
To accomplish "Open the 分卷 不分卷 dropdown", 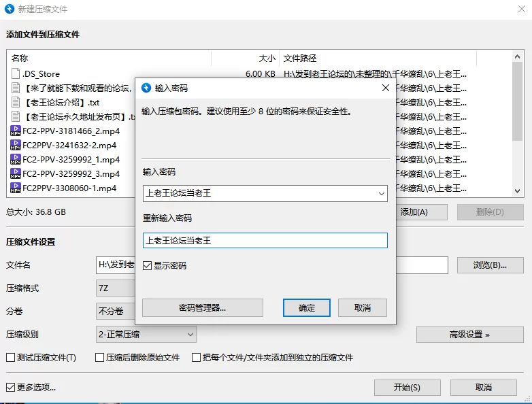I will click(x=116, y=311).
